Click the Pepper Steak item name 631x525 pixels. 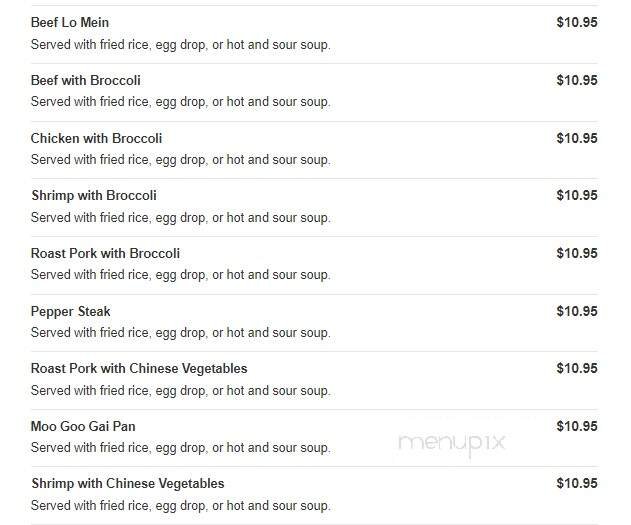coord(70,311)
